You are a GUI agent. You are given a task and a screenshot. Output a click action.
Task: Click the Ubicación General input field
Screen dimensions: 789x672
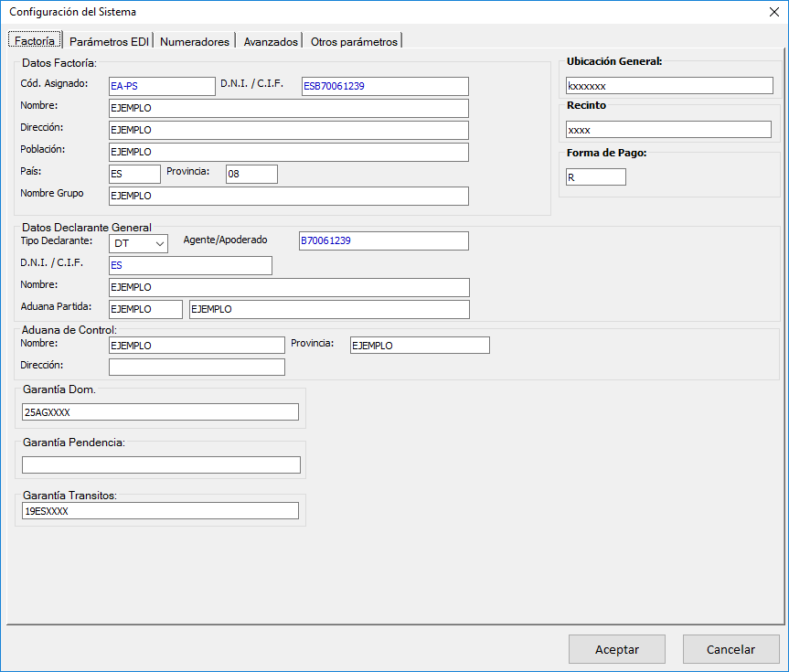[669, 86]
